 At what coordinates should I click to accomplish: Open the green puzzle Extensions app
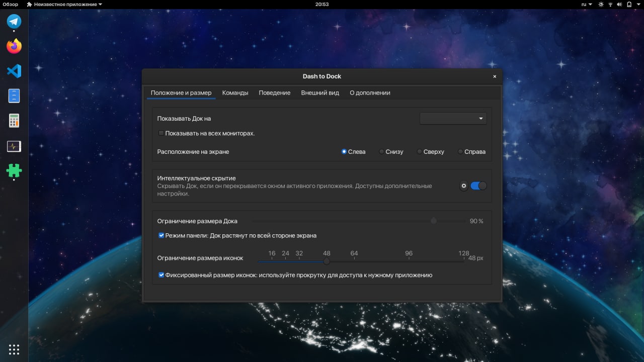tap(14, 171)
